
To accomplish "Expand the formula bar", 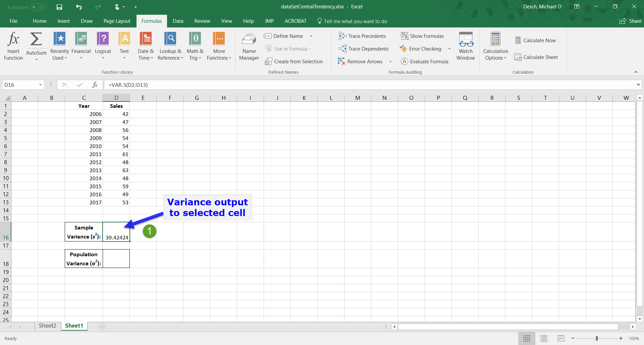I will coord(638,85).
